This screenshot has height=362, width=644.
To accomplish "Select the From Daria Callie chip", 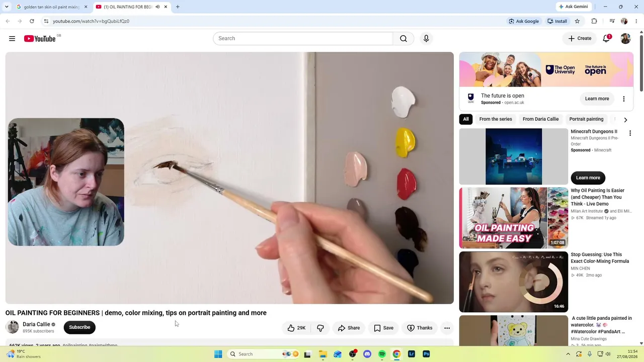I will click(541, 119).
